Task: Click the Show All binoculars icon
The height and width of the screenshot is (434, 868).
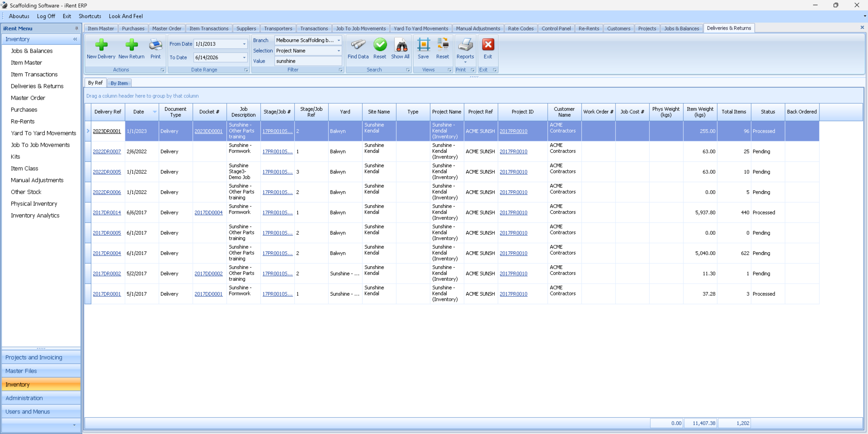Action: pos(400,45)
